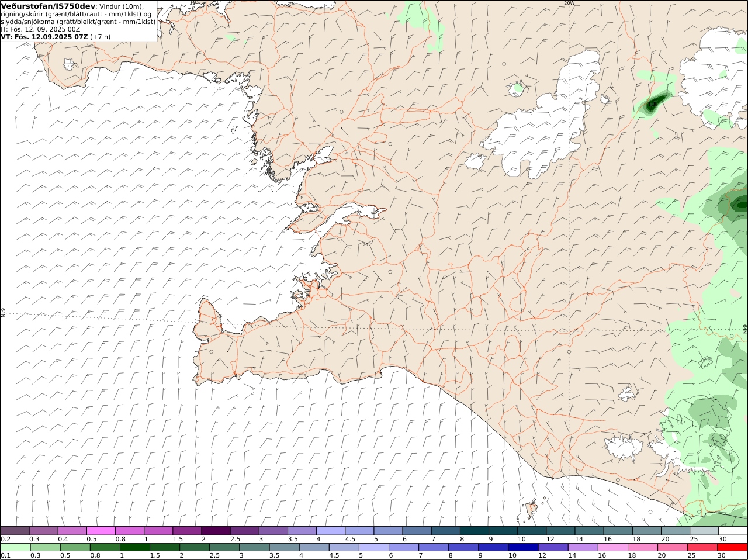Click the '64N' latitude label on right edge
The width and height of the screenshot is (748, 560).
[x=745, y=330]
